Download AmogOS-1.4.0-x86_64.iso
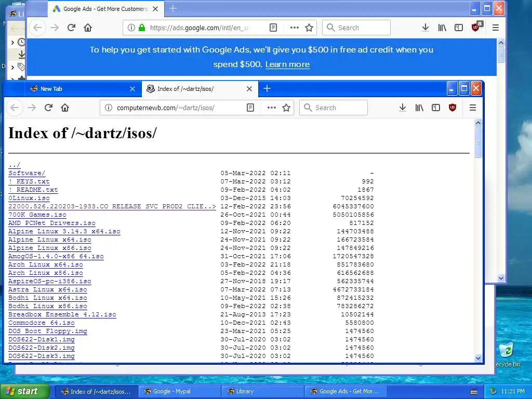The image size is (532, 399). [56, 257]
